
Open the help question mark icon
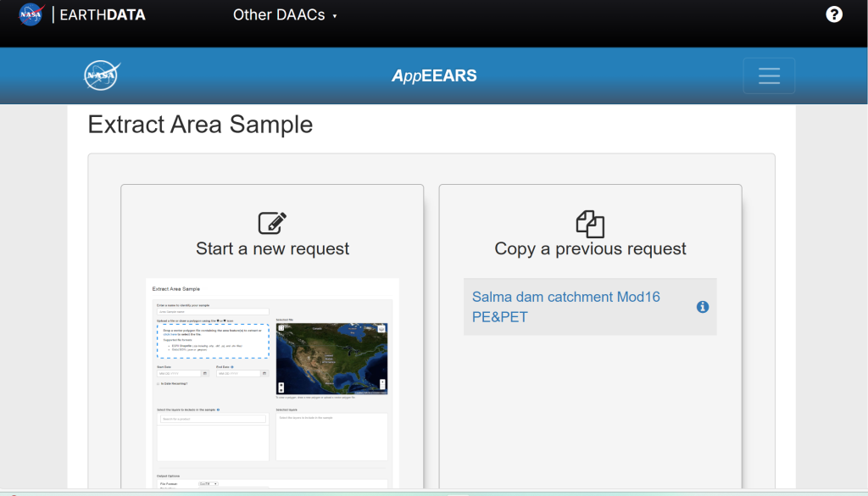834,14
